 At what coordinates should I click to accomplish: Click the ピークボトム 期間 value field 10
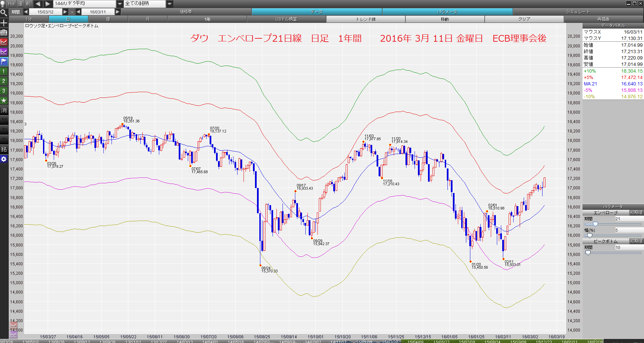pos(629,247)
